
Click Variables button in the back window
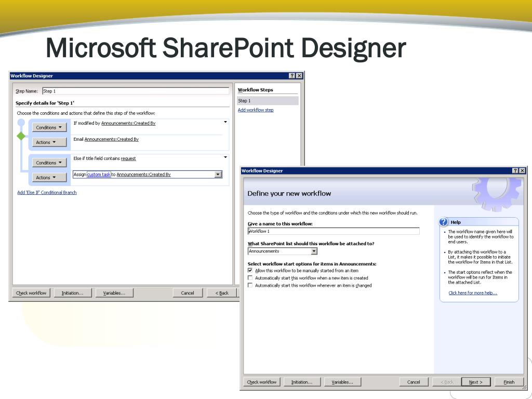[114, 293]
